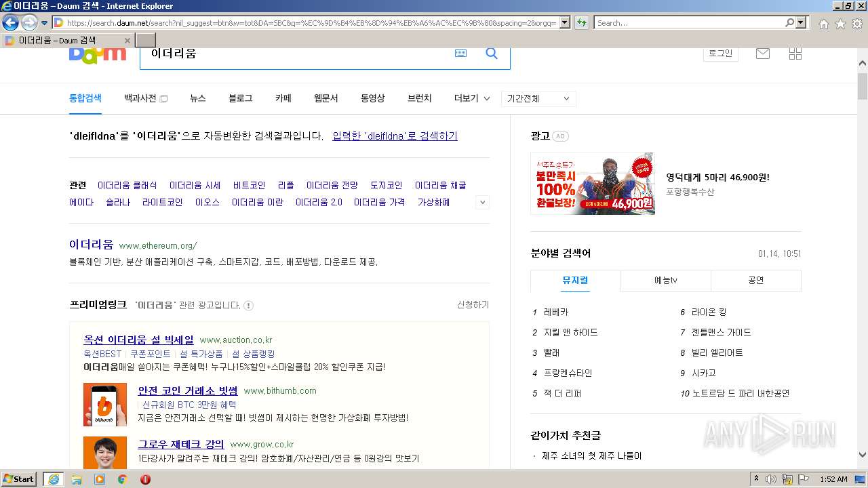Click ranked keyword 라이온 킹
The height and width of the screenshot is (488, 868).
pos(709,312)
